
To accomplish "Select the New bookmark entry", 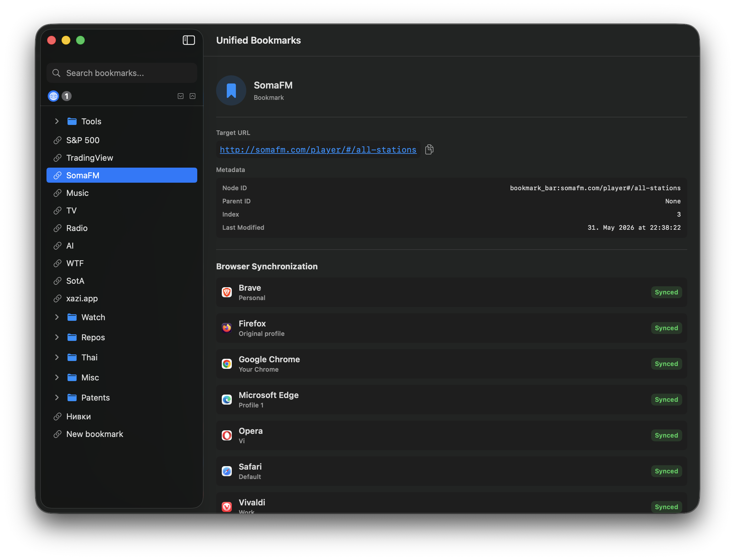I will coord(122,434).
